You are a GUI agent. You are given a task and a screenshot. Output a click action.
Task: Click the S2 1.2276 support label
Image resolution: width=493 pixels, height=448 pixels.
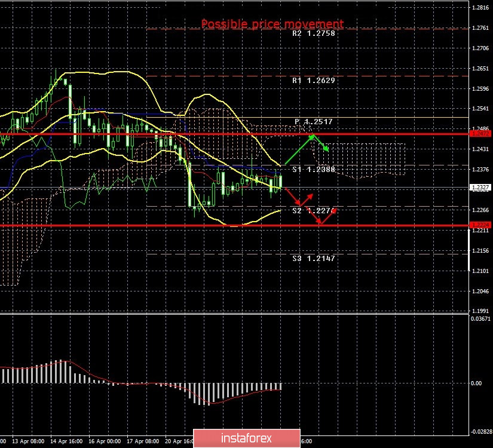click(x=314, y=211)
